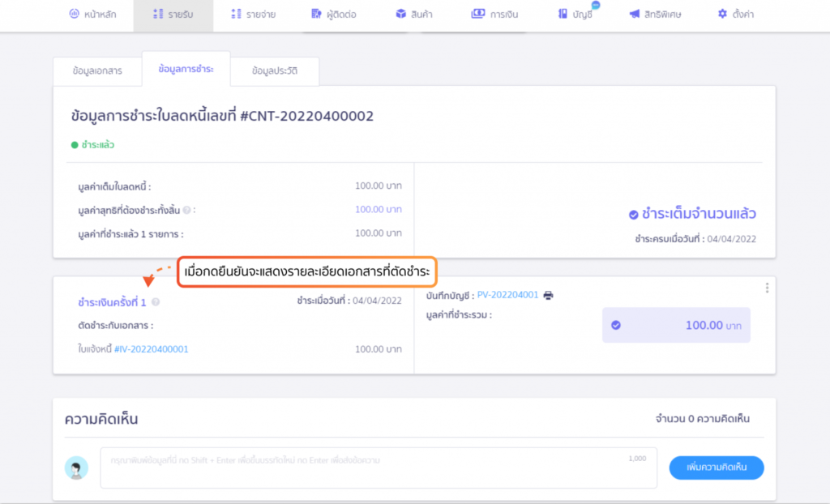
Task: Open the รายจ่าย expenses menu
Action: click(254, 15)
